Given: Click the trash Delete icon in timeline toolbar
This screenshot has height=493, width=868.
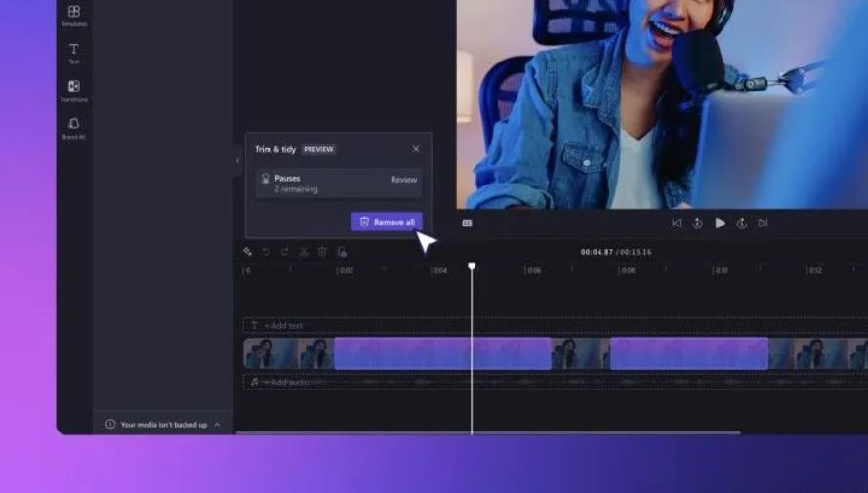Looking at the screenshot, I should coord(322,252).
